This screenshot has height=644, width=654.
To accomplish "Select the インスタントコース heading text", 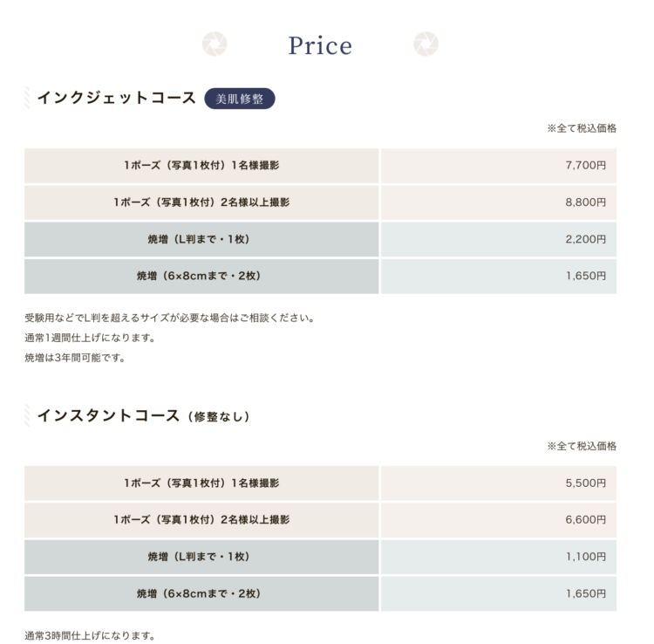I will coord(108,415).
